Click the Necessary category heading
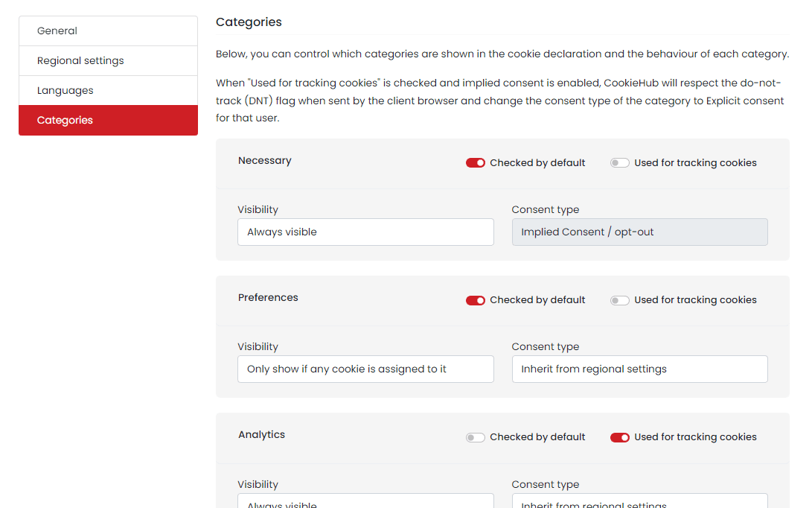 pos(264,160)
